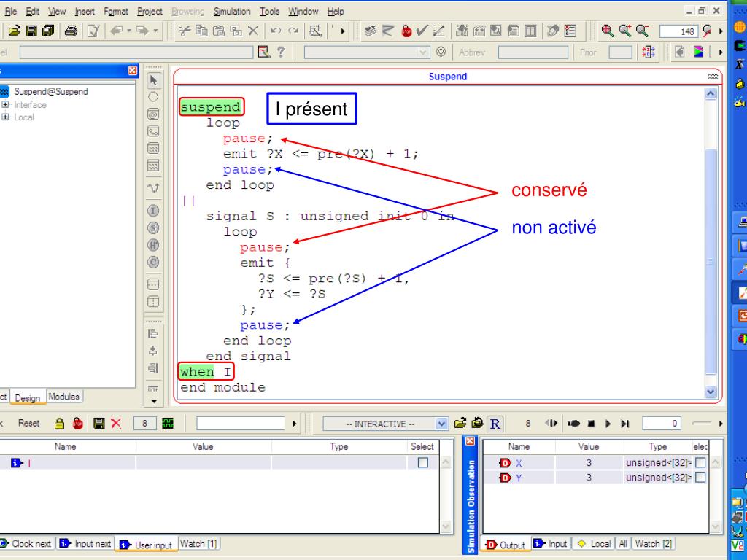Switch to the Watch [2] tab
747x560 pixels.
[x=653, y=544]
